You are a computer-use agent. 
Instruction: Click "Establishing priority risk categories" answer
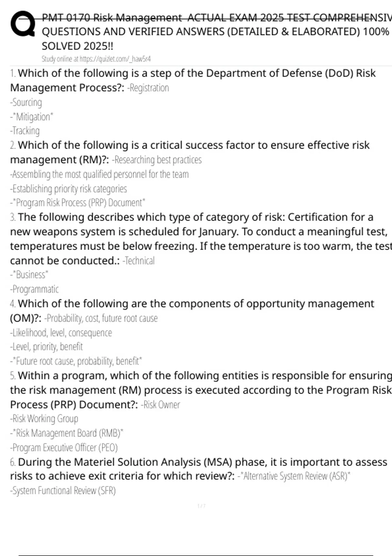(x=69, y=189)
